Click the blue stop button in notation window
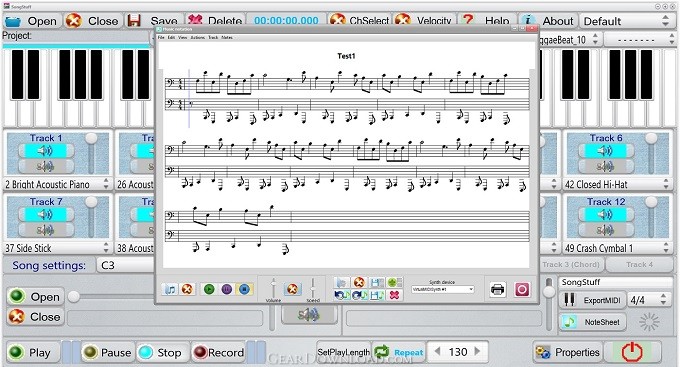Viewport: 680px width, 367px height. [x=244, y=289]
